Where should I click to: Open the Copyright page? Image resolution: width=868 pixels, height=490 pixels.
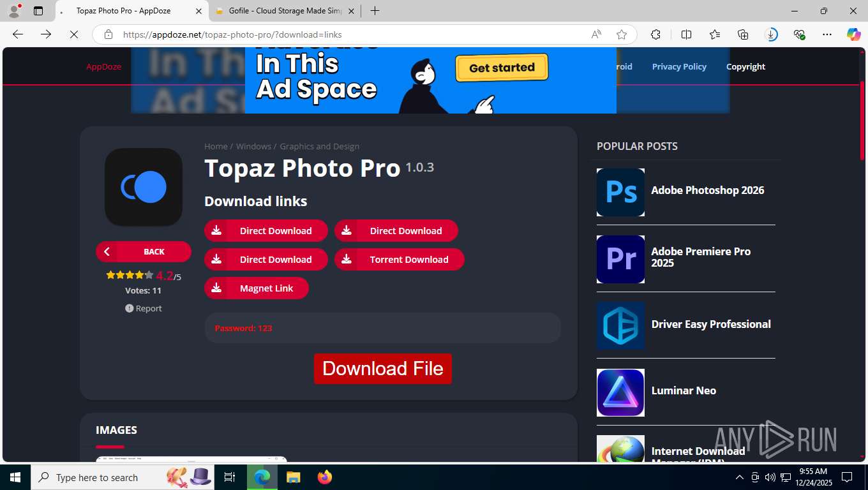click(745, 66)
